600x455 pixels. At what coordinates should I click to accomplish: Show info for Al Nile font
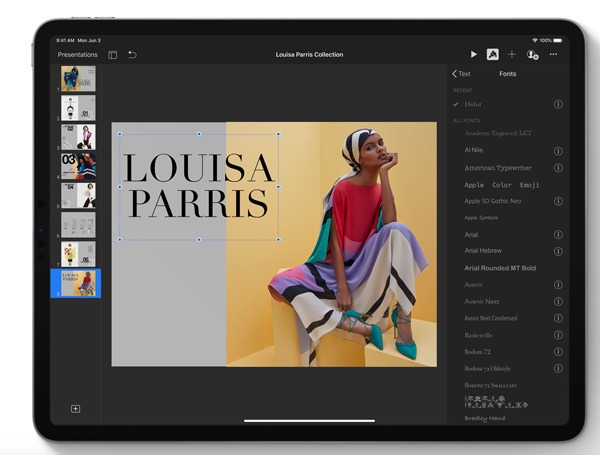tap(558, 151)
